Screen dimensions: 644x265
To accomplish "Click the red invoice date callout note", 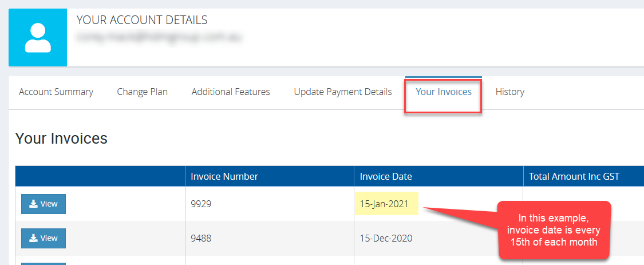I will [554, 230].
